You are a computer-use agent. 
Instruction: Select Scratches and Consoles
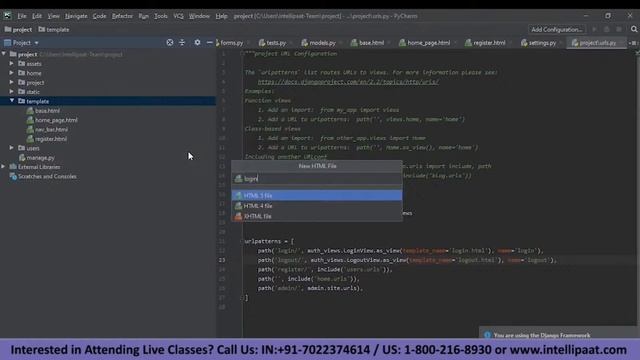click(47, 176)
